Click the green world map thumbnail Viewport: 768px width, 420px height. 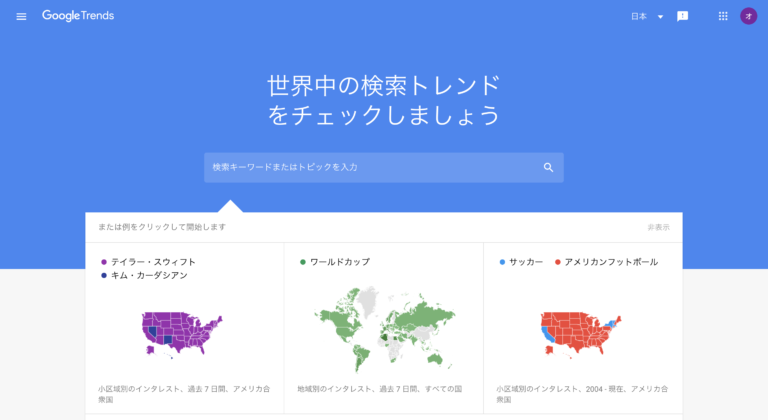click(x=384, y=329)
